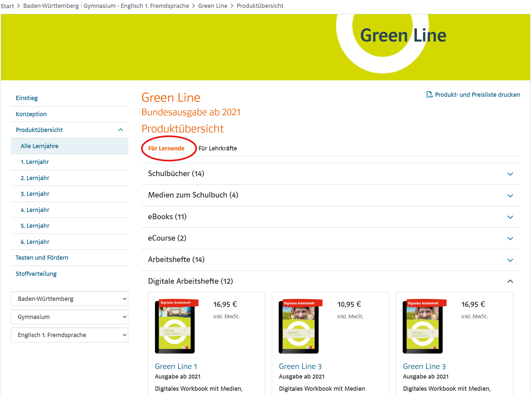This screenshot has height=395, width=532.
Task: Go to Start in the breadcrumb
Action: point(7,6)
